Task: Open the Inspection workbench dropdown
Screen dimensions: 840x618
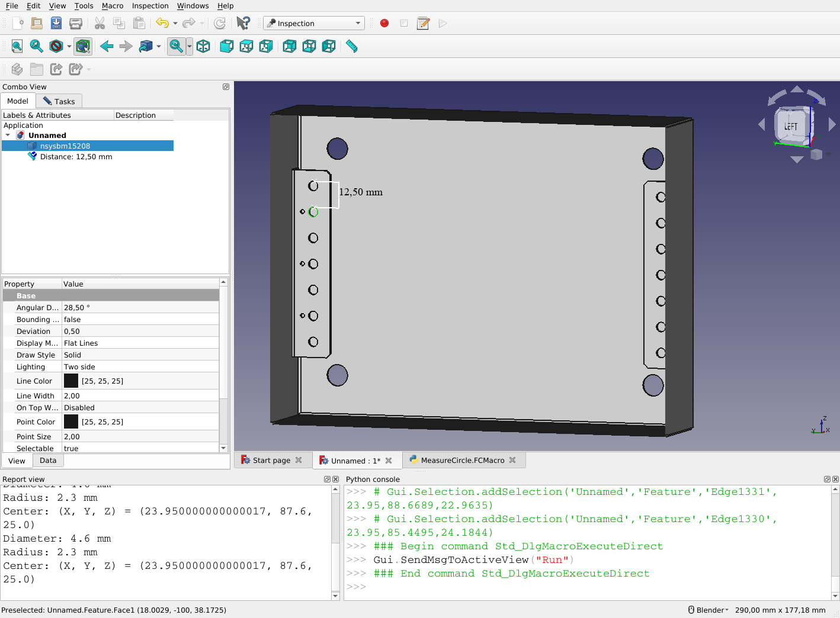Action: [313, 23]
